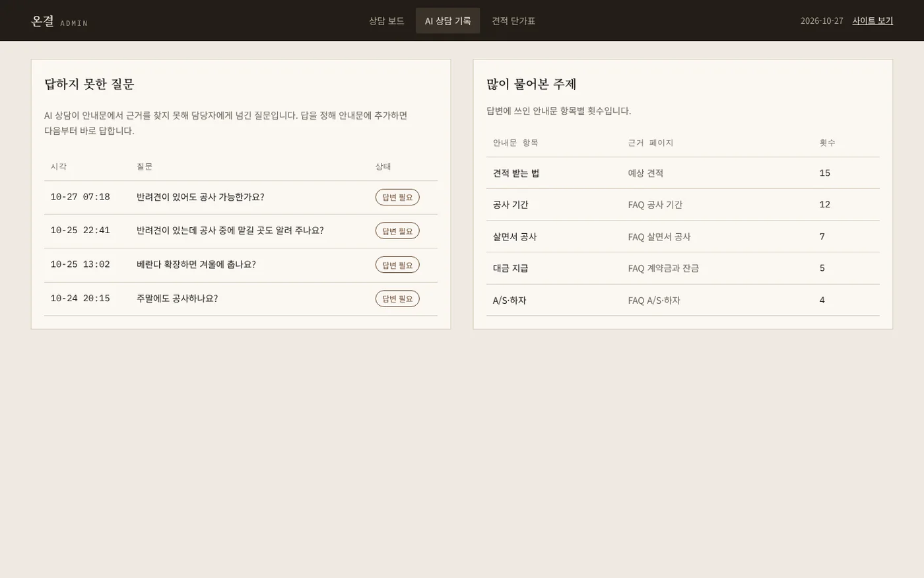Image resolution: width=924 pixels, height=578 pixels.
Task: Click 답변 필요 for 맡길 곳도 알려 주나요 question
Action: (x=397, y=231)
